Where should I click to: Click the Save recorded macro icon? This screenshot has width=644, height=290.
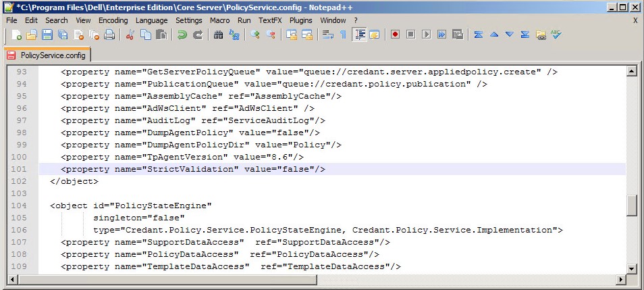click(458, 35)
